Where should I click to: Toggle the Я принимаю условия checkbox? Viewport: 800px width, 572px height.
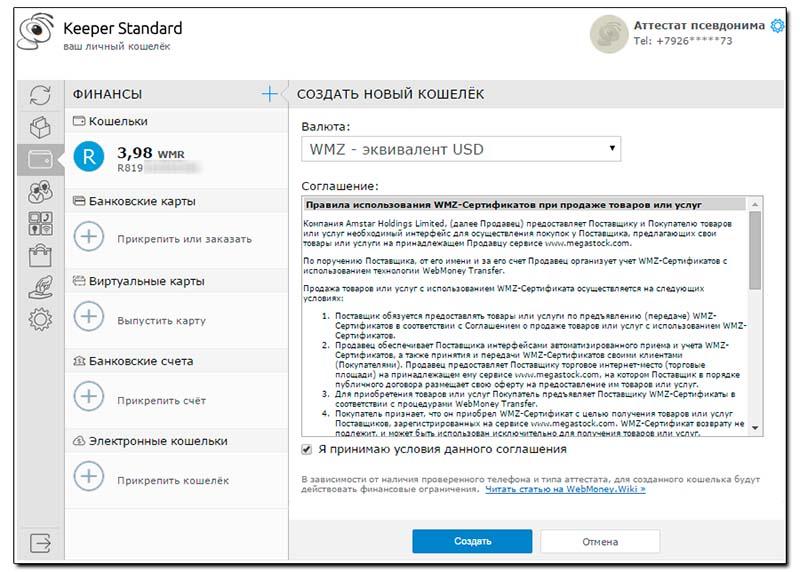click(307, 450)
